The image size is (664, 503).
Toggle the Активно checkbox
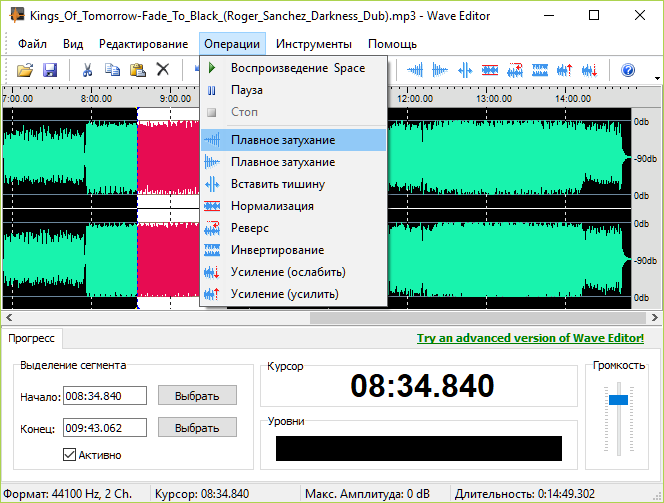click(69, 454)
